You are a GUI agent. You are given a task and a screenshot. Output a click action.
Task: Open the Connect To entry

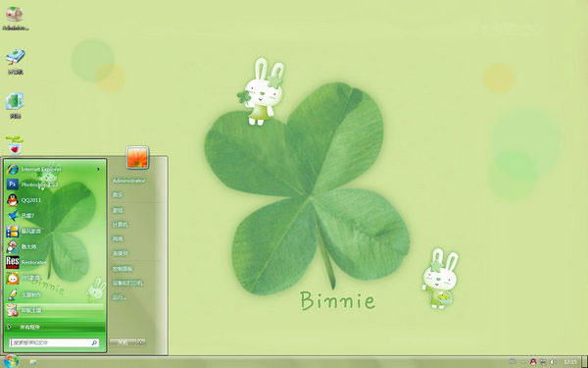(120, 253)
